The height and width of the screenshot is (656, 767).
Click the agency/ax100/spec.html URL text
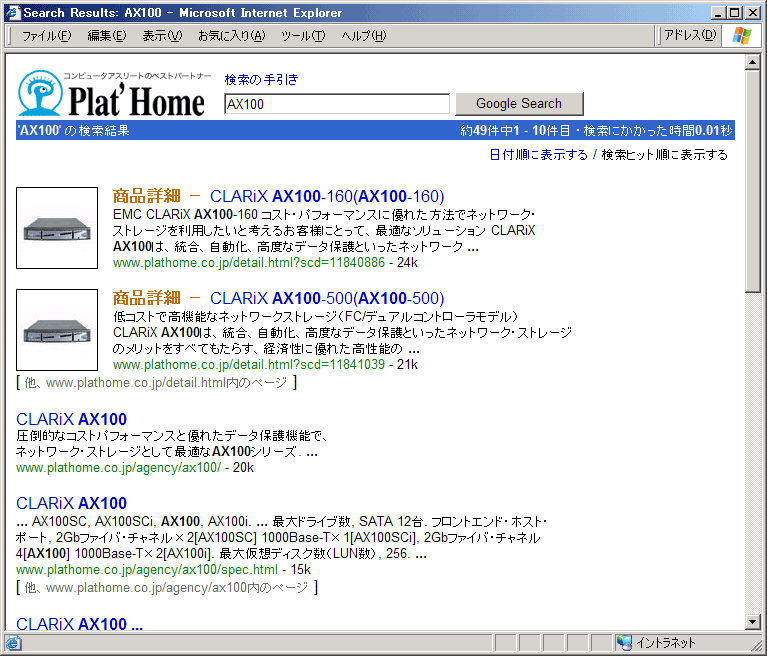(x=147, y=570)
